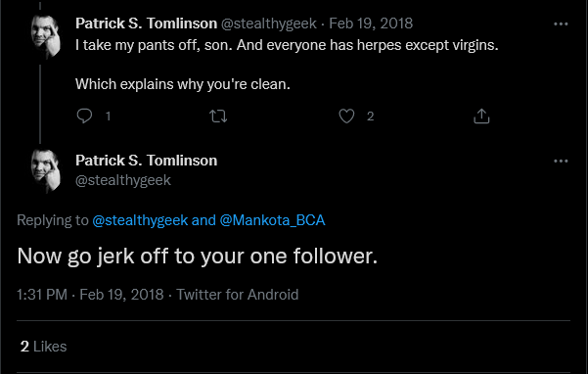Open more options on the Feb 19 tweet header
The height and width of the screenshot is (374, 588).
click(x=561, y=24)
